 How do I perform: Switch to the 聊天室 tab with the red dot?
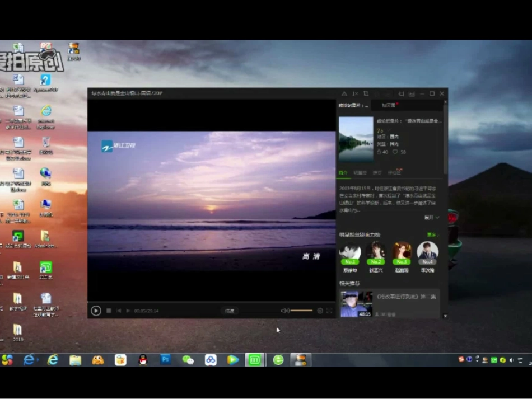(390, 105)
